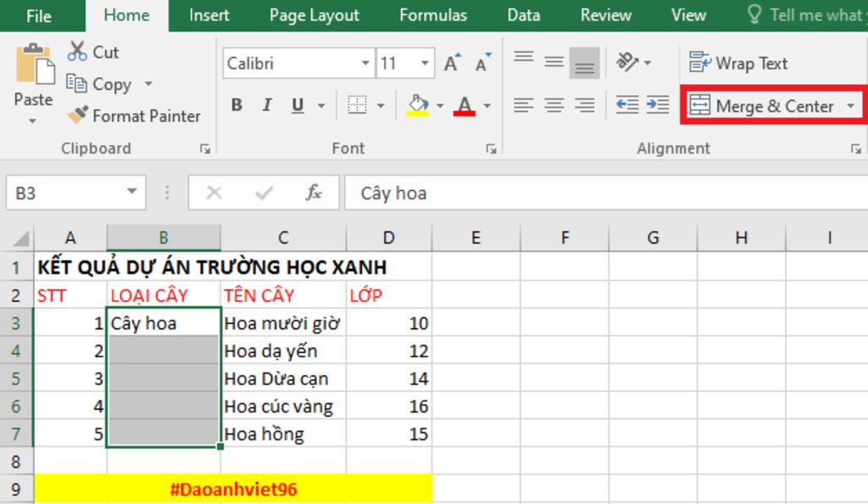
Task: Select cell containing Hoa cúc vàng
Action: tap(283, 406)
